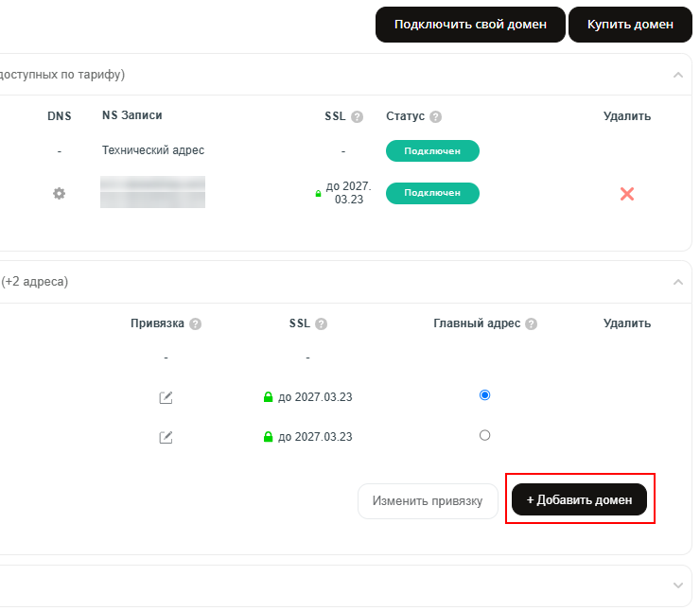This screenshot has height=611, width=700.
Task: Open help icon next to 'Привязка'
Action: [x=195, y=324]
